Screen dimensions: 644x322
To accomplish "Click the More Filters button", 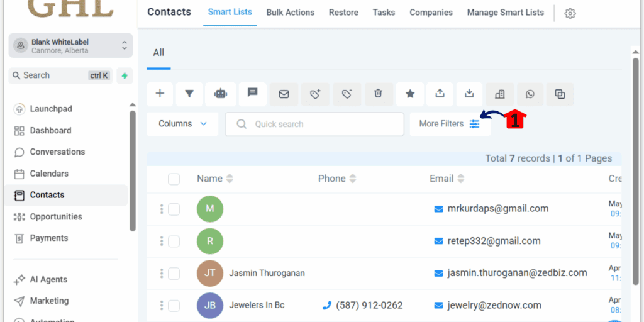I will point(450,124).
